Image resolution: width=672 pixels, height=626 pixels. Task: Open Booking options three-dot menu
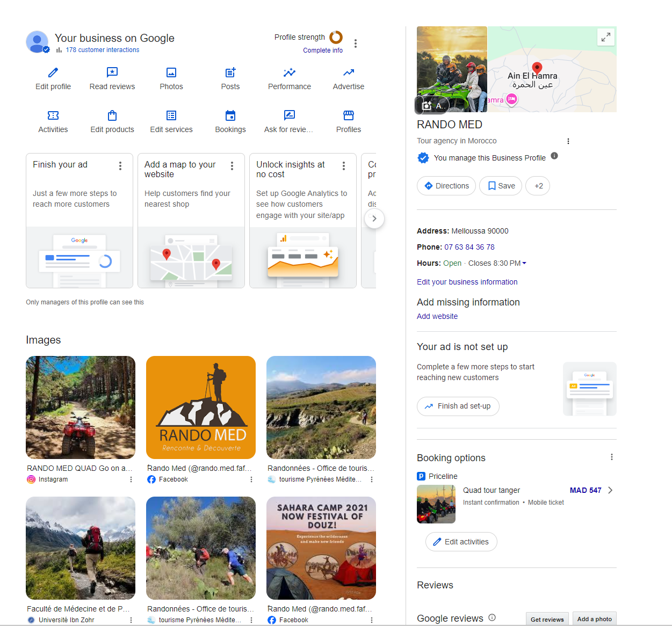click(612, 457)
